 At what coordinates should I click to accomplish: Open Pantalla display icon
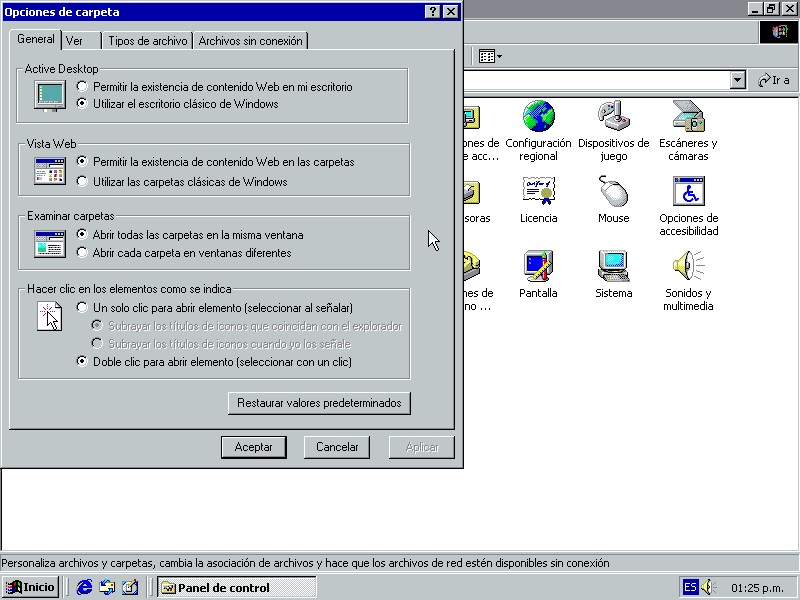point(538,266)
